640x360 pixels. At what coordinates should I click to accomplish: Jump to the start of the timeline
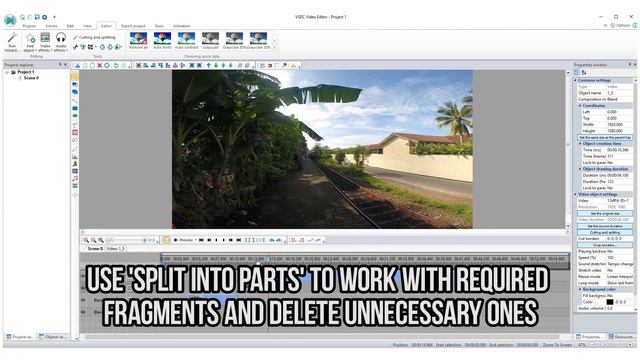[201, 240]
